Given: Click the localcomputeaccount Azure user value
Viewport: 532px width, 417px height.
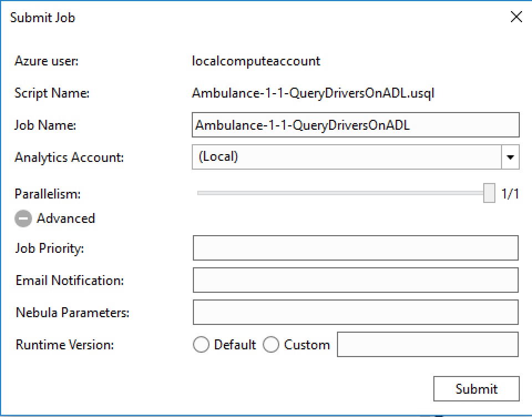Looking at the screenshot, I should coord(256,61).
